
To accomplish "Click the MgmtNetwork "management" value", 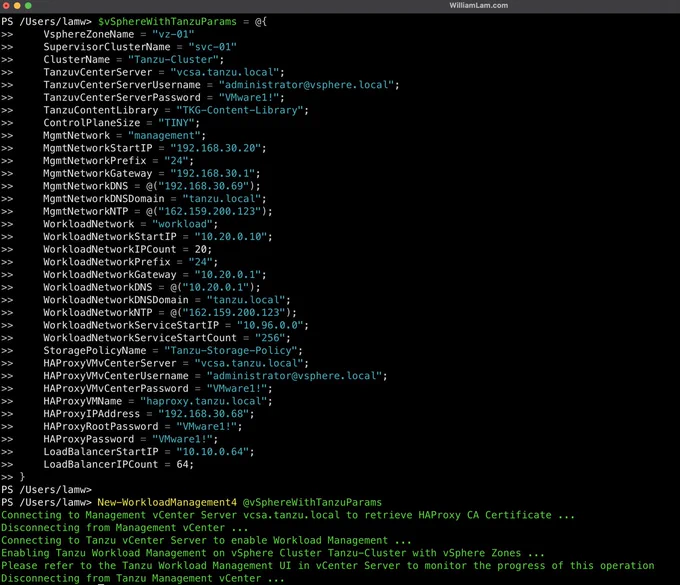I will click(164, 135).
